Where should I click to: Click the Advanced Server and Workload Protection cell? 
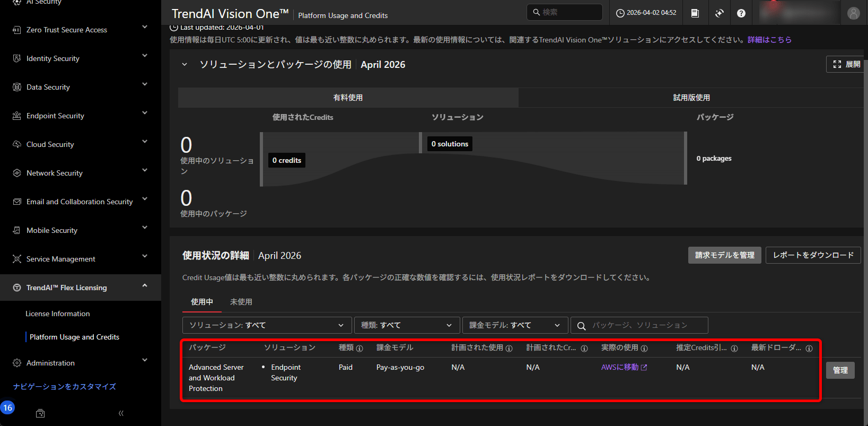pos(216,378)
